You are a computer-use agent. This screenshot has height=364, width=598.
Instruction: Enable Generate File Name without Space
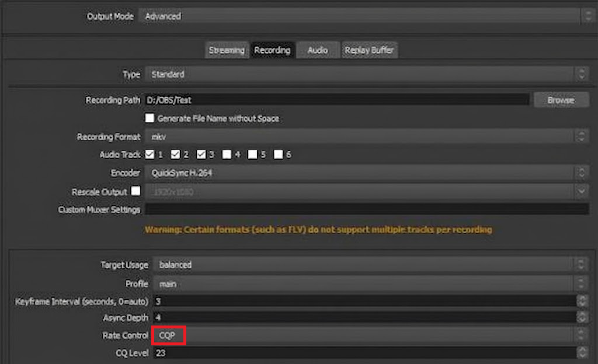tap(149, 118)
